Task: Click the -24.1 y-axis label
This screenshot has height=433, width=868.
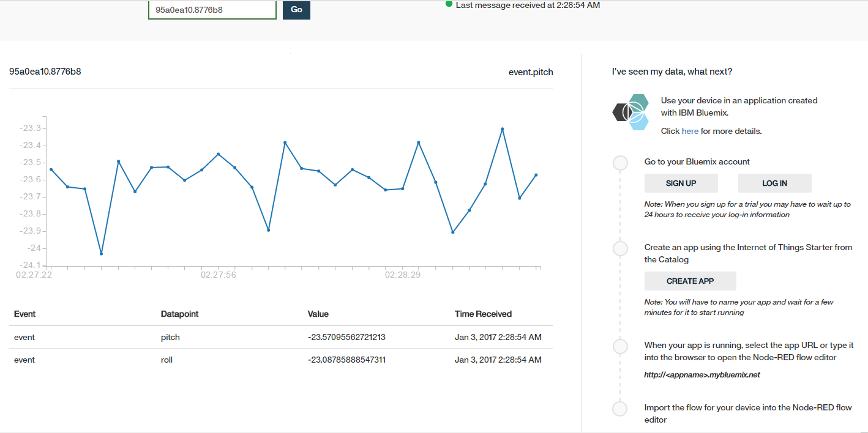Action: click(30, 265)
